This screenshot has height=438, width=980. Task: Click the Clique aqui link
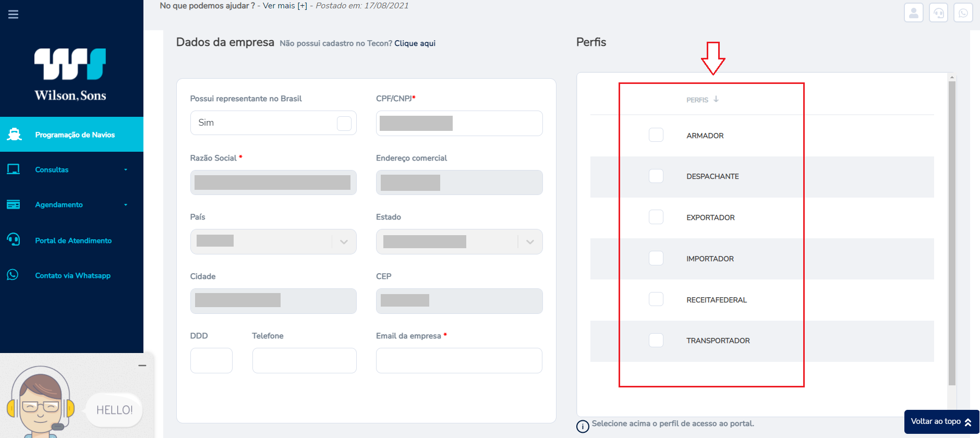tap(415, 43)
